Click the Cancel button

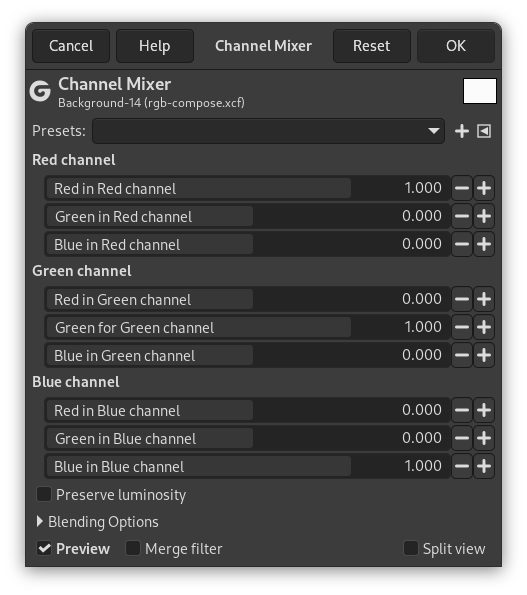pos(71,46)
